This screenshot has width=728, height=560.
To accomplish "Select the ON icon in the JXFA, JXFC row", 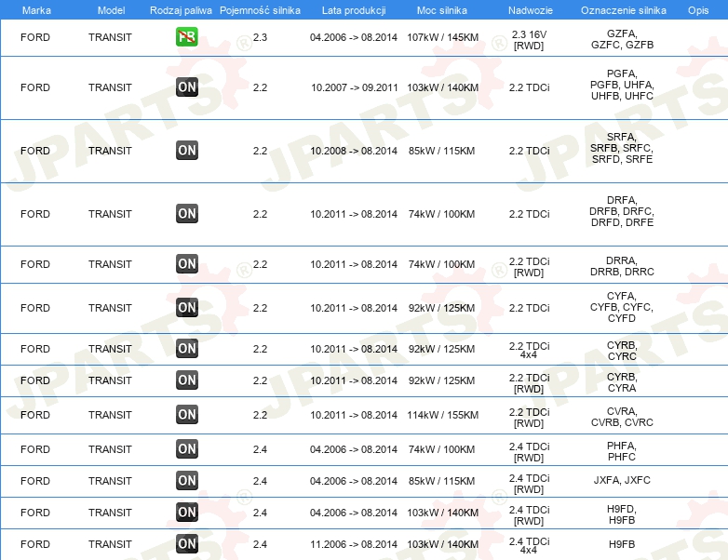I will pyautogui.click(x=187, y=481).
